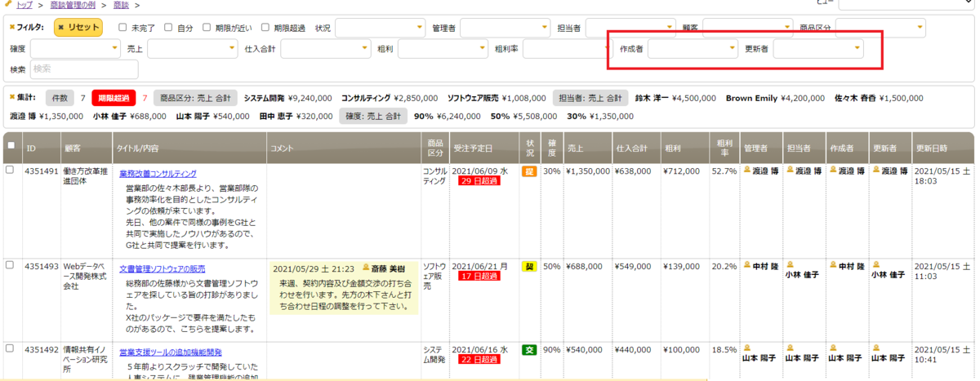Click 担当者: 売上 合計 summary button
980x381 pixels.
590,98
